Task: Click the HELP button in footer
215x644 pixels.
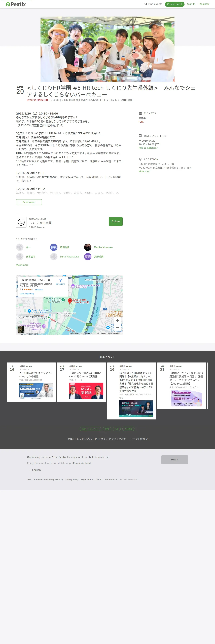Action: pyautogui.click(x=175, y=459)
